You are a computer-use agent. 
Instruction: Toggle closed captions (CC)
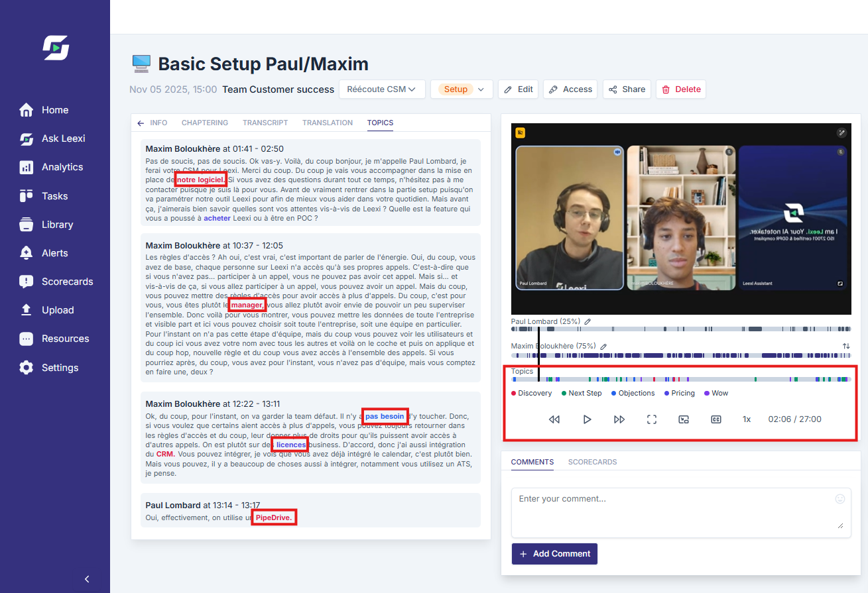[716, 419]
